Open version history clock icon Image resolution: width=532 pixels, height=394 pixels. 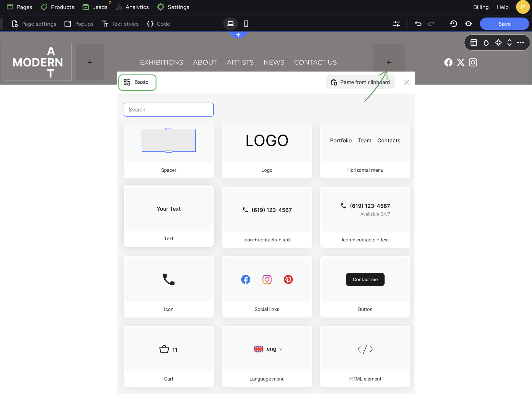453,24
